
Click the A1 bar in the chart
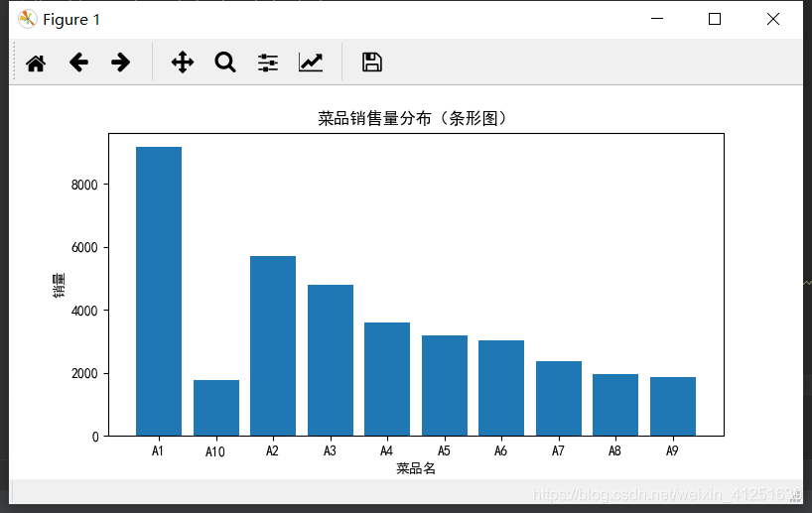(x=159, y=292)
